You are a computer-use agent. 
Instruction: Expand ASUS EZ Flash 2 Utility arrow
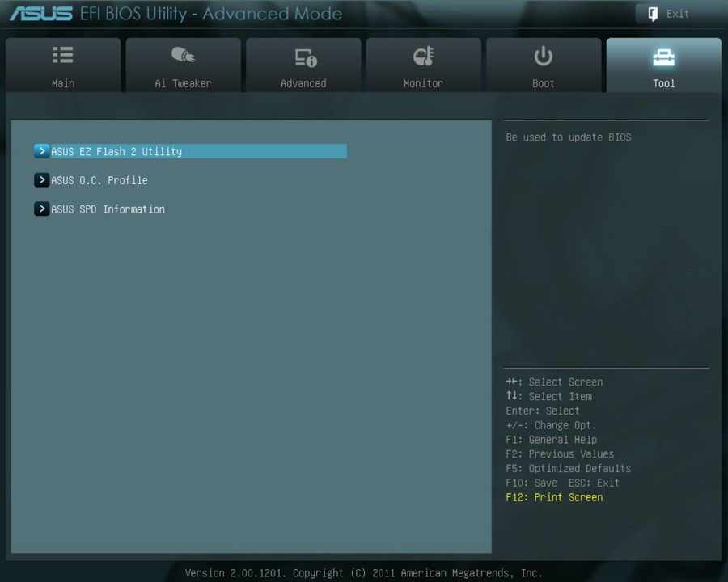pyautogui.click(x=41, y=151)
